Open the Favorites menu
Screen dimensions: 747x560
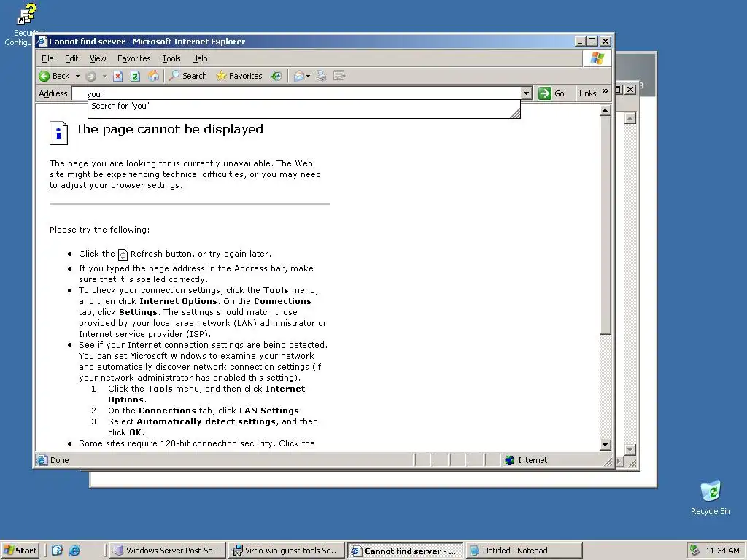pyautogui.click(x=134, y=58)
